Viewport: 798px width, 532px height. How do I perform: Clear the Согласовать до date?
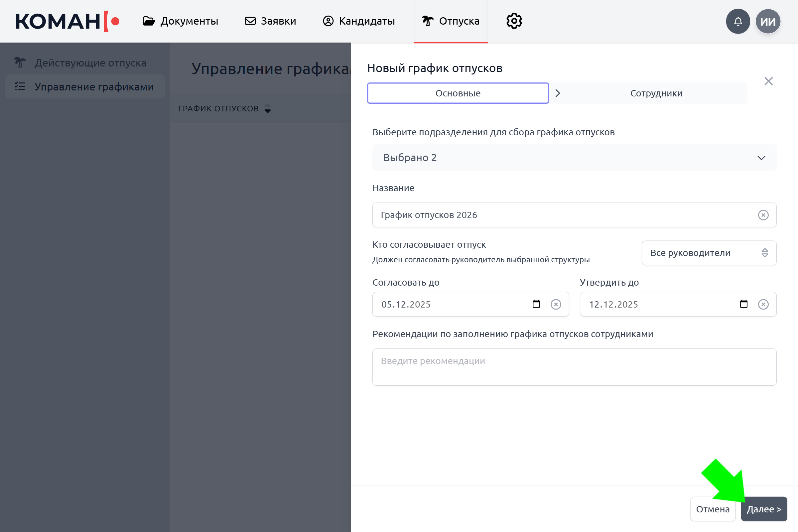click(556, 304)
